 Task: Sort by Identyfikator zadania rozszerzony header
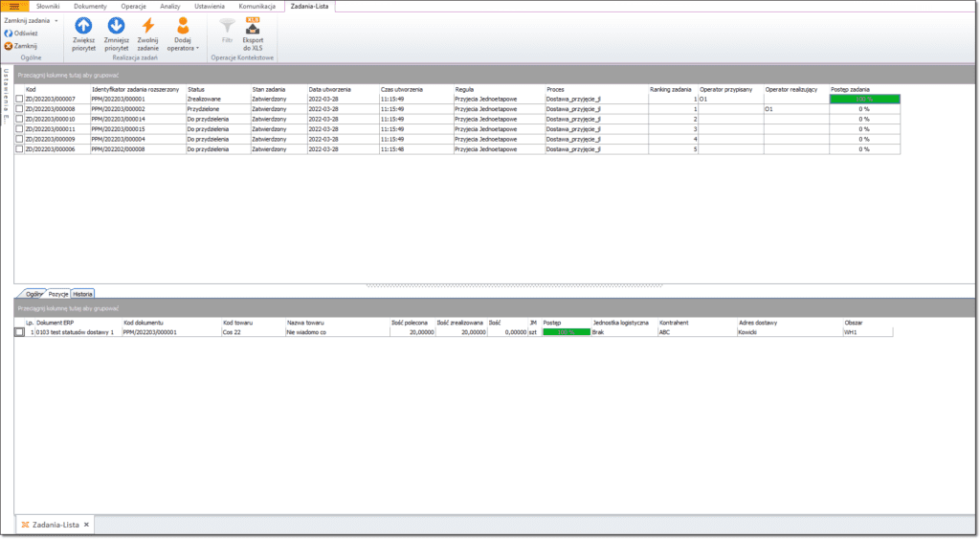(138, 89)
